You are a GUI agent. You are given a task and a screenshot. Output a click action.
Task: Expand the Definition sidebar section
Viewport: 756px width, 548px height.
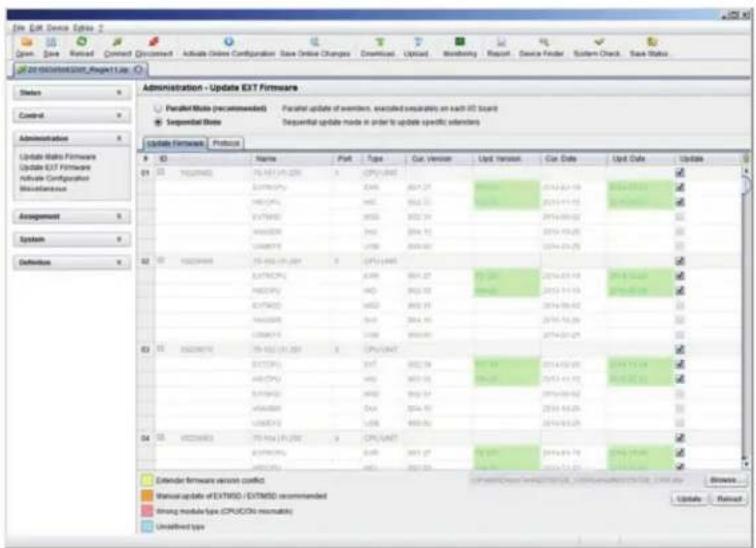(x=72, y=263)
